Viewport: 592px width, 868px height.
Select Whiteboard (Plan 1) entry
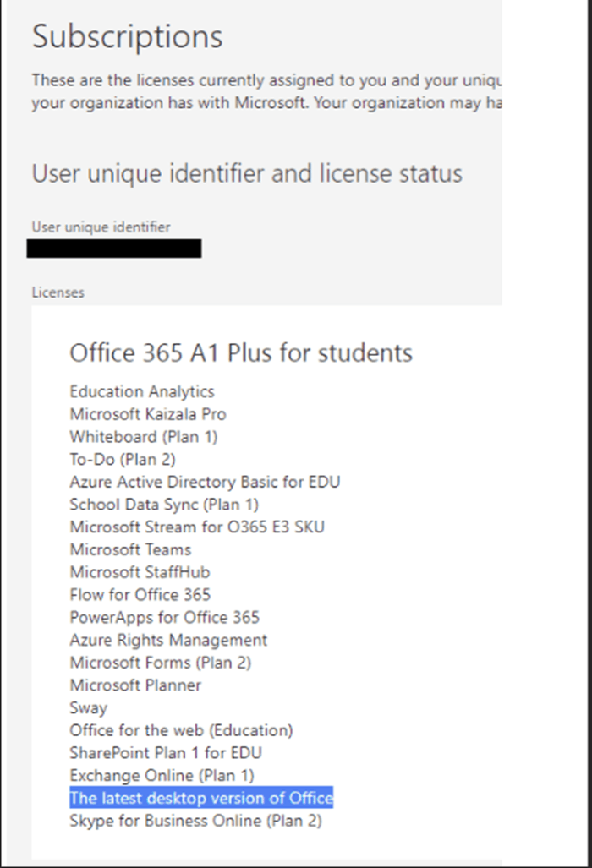144,437
